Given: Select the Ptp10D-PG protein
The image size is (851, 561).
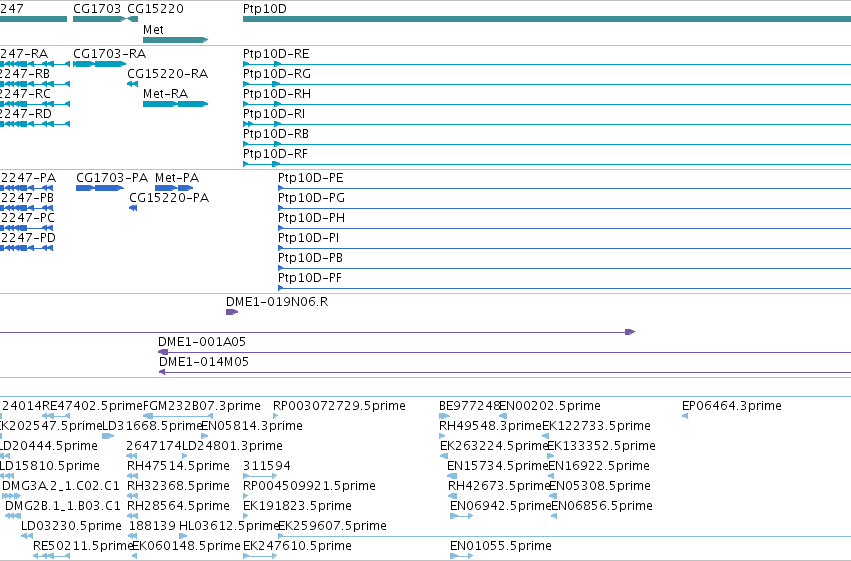Looking at the screenshot, I should (x=564, y=208).
